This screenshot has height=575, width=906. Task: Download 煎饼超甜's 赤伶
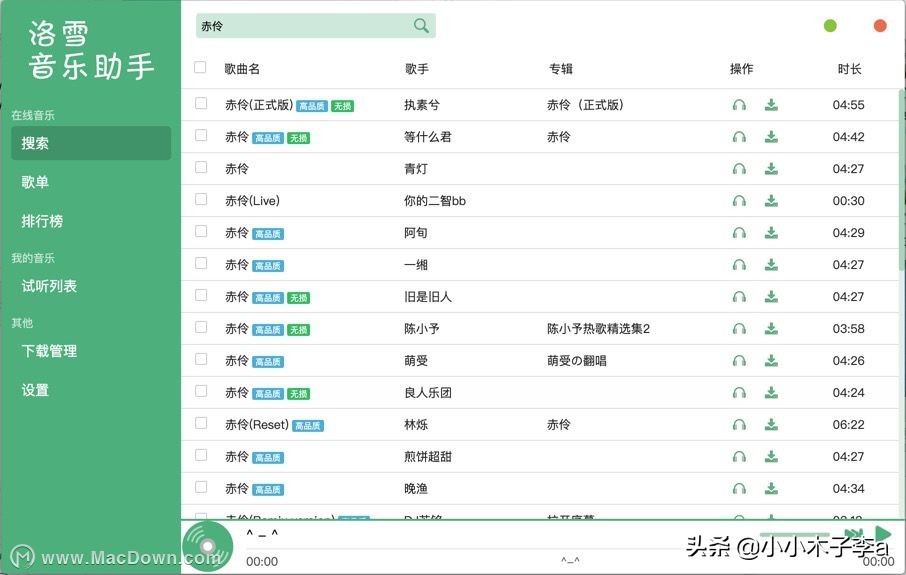pyautogui.click(x=771, y=457)
